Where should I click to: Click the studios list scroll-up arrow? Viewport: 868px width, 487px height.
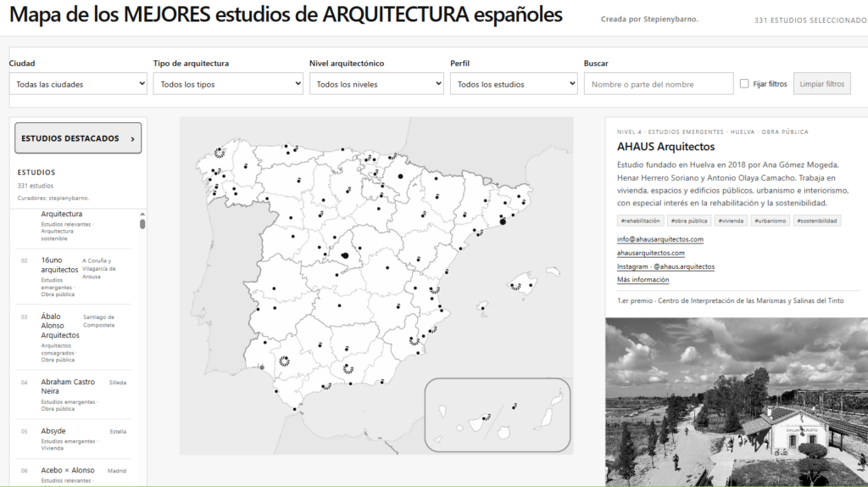pyautogui.click(x=142, y=214)
